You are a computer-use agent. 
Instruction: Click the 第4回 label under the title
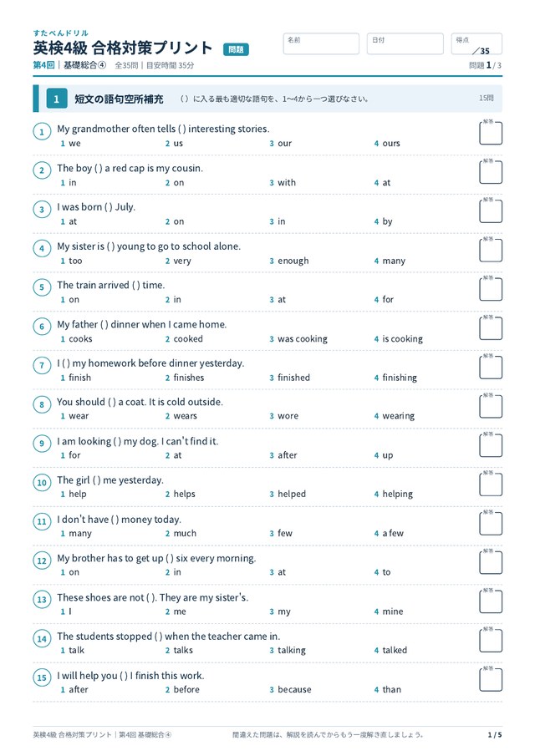(x=44, y=65)
